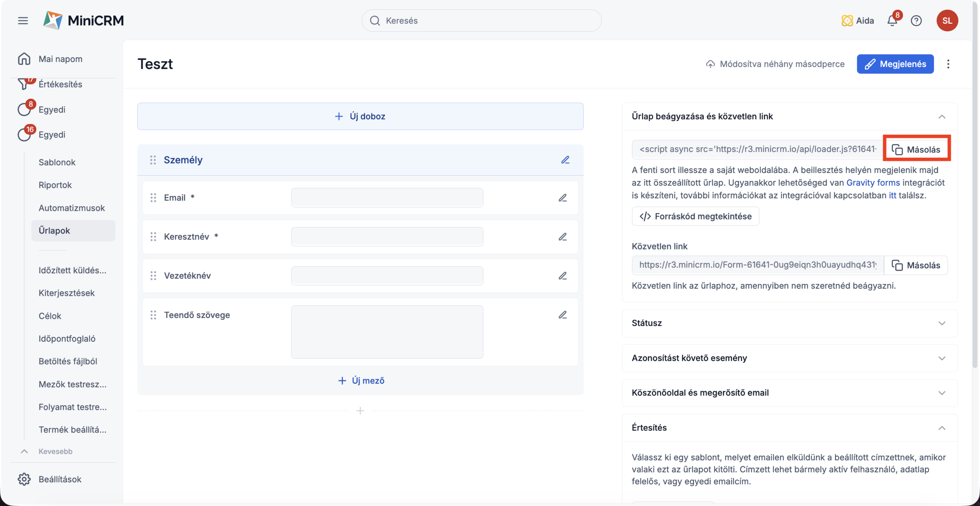Click the Mai napom home icon
980x506 pixels.
(24, 59)
